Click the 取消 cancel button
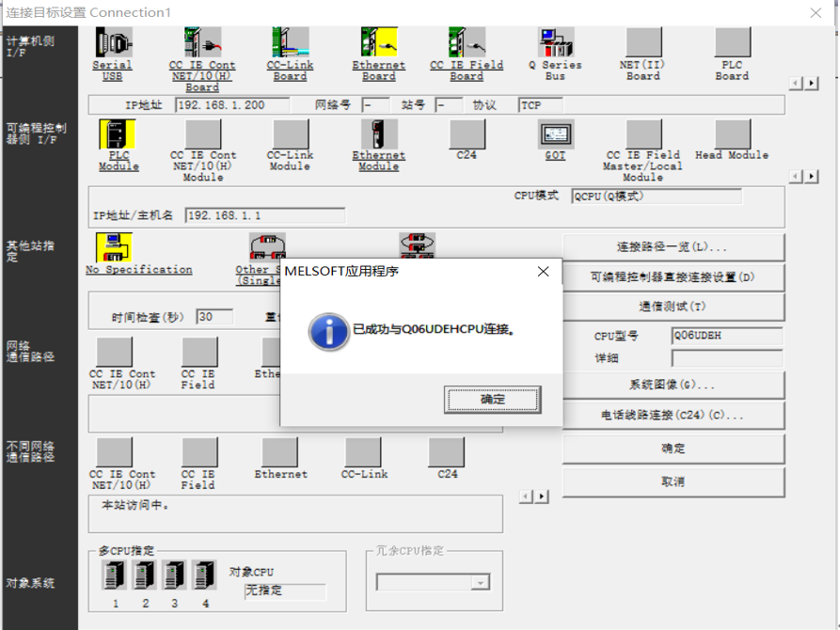The height and width of the screenshot is (630, 840). (674, 481)
